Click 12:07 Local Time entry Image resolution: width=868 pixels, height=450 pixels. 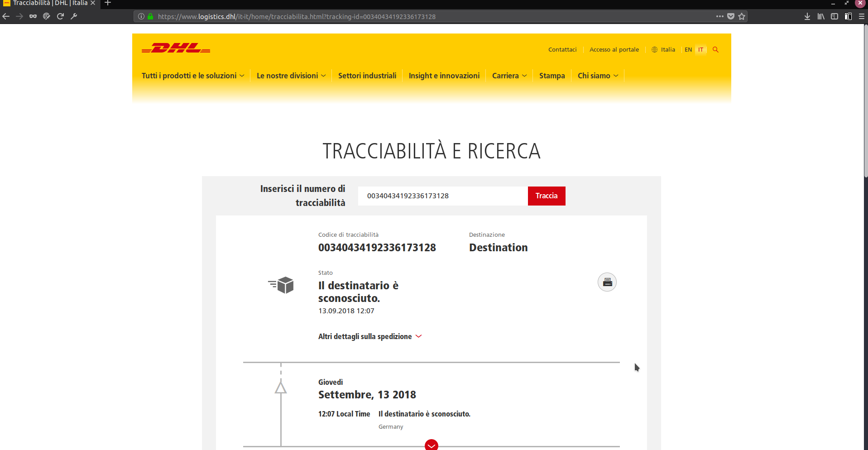pyautogui.click(x=344, y=414)
